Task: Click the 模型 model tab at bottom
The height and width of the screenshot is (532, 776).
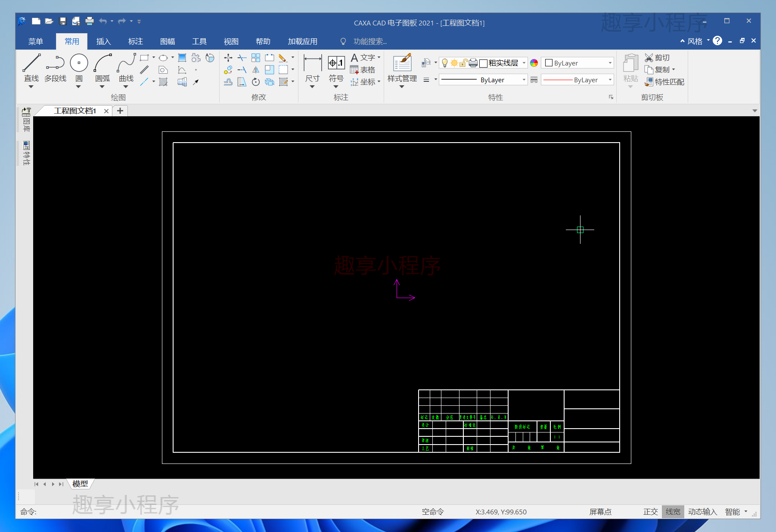Action: [x=80, y=484]
